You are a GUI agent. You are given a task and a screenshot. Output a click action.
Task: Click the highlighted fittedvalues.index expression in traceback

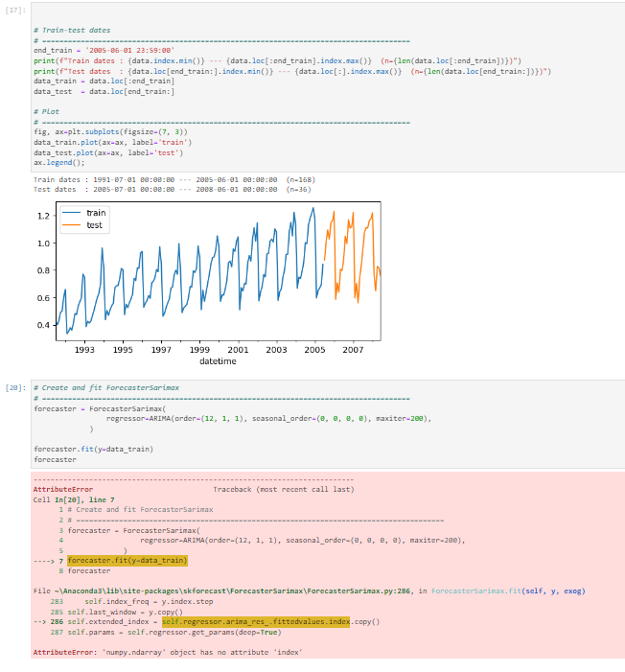click(256, 621)
